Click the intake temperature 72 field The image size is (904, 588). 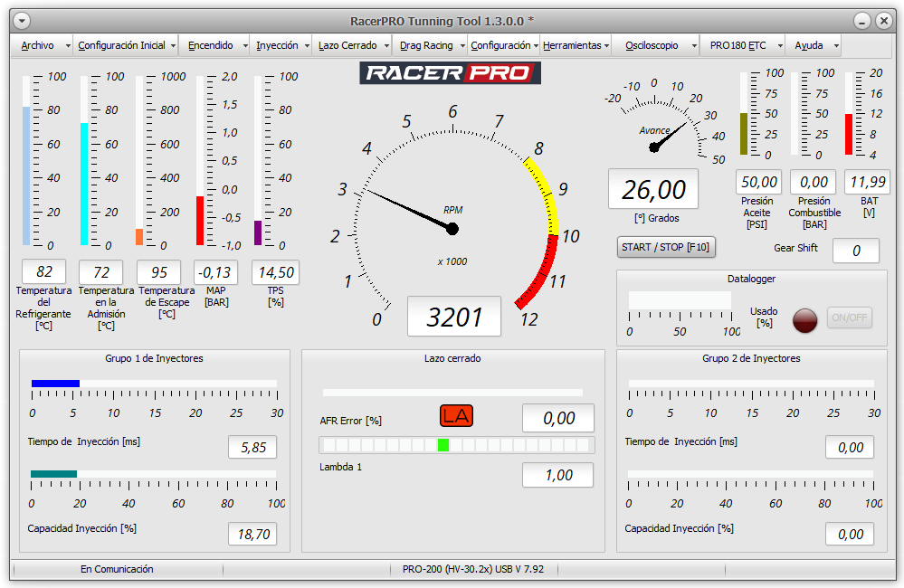[101, 272]
